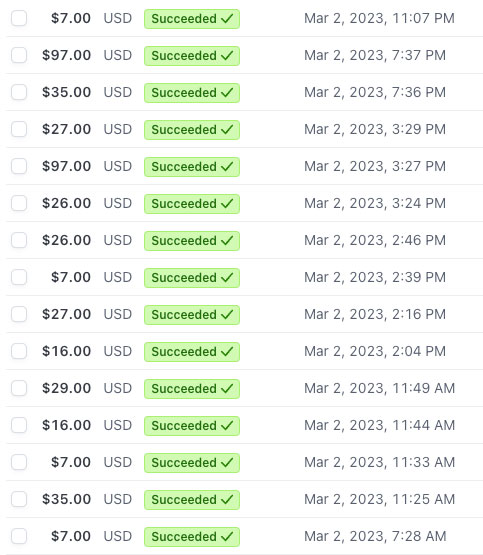Click the $16.00 amount for 11:44 AM
This screenshot has width=483, height=555.
coord(67,425)
